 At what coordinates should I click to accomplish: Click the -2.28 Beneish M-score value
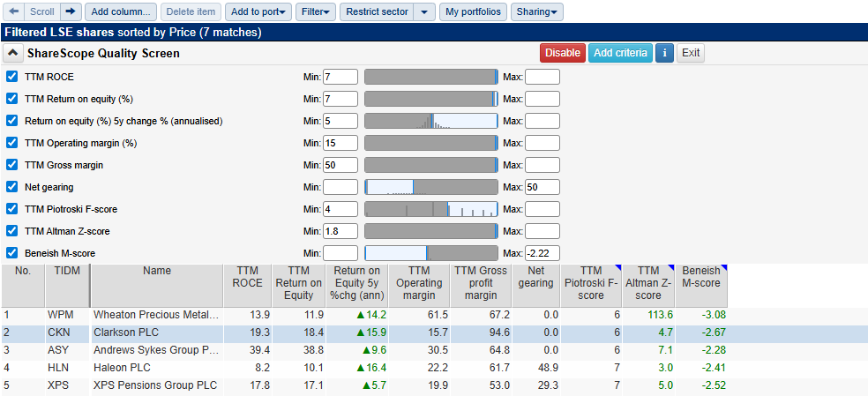714,351
